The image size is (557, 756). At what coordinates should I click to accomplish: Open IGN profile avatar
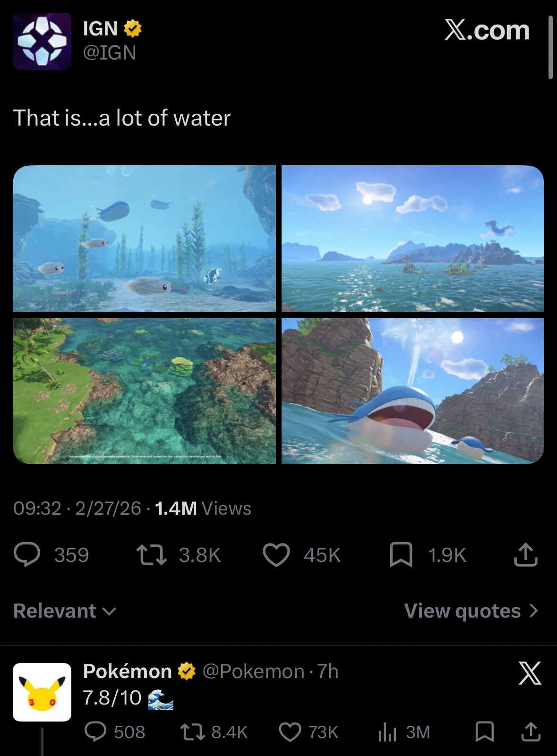pyautogui.click(x=42, y=42)
